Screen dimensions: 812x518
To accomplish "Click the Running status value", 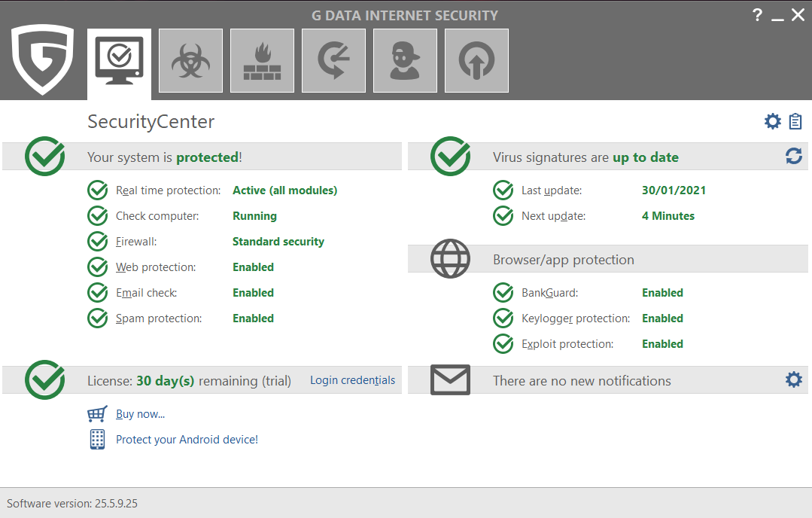I will click(x=255, y=216).
